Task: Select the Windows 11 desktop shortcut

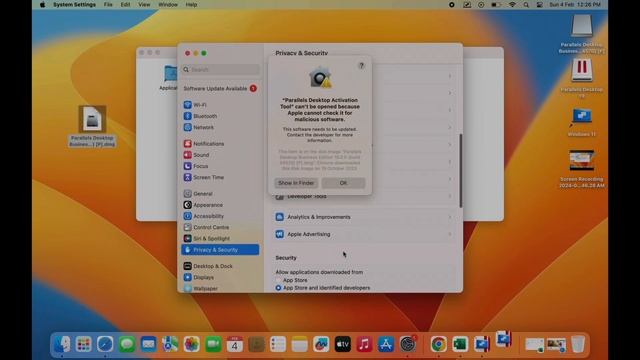Action: [x=582, y=122]
